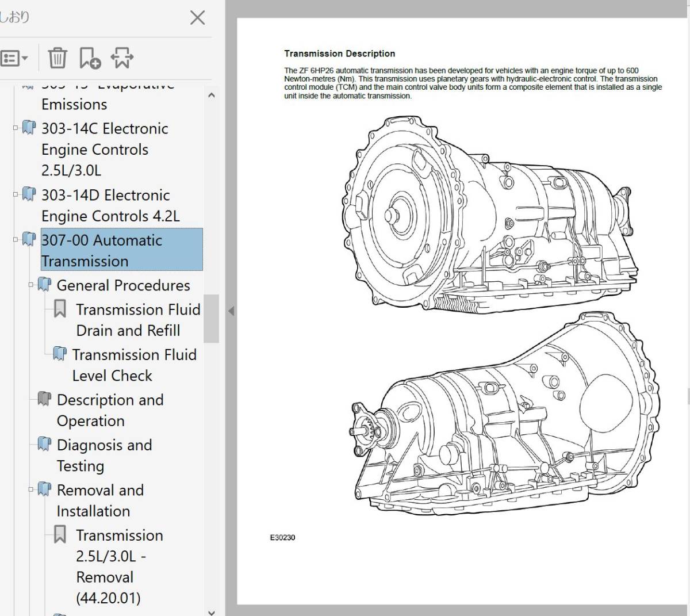Screen dimensions: 690x616
Task: Collapse the navigation pane with the arrow handle
Action: (231, 311)
